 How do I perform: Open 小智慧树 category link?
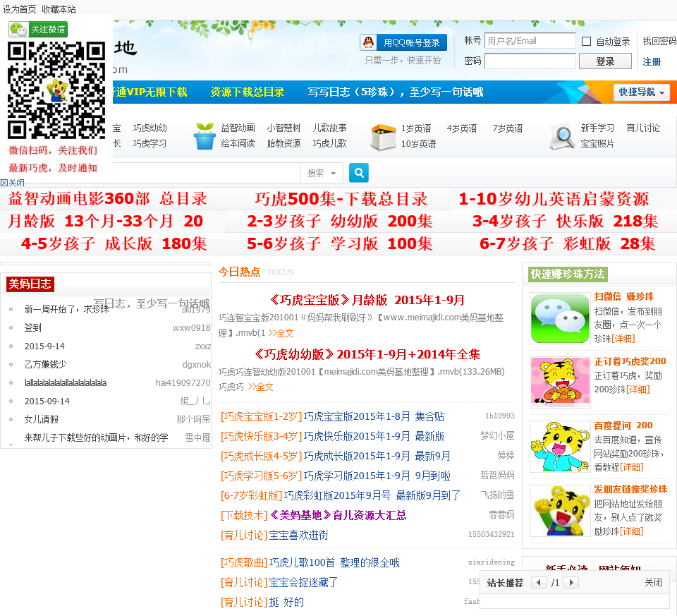(283, 128)
